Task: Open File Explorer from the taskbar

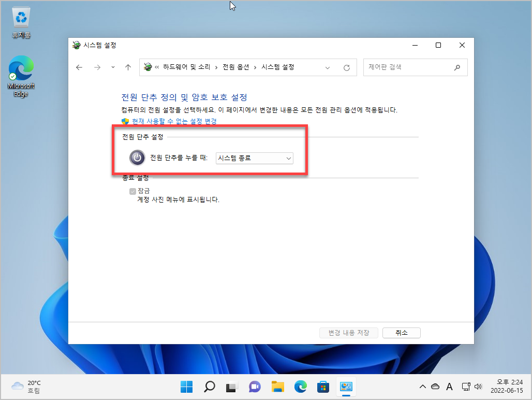Action: pos(277,387)
